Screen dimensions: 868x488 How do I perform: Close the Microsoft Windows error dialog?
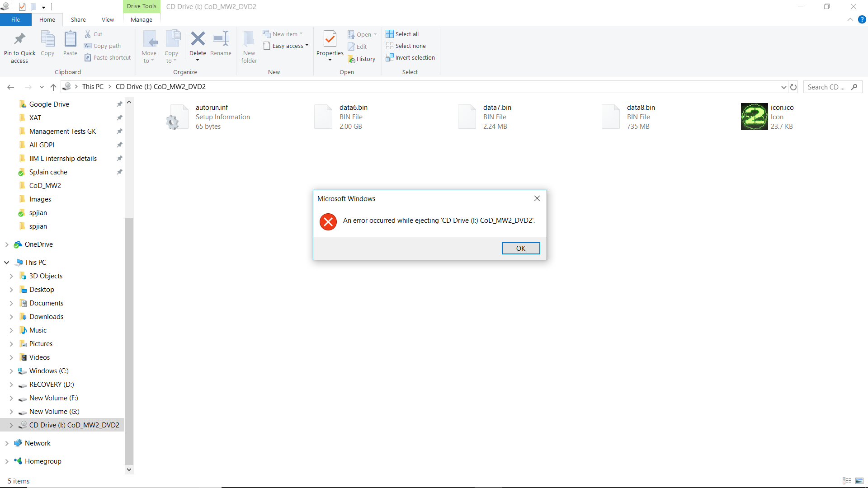point(537,198)
